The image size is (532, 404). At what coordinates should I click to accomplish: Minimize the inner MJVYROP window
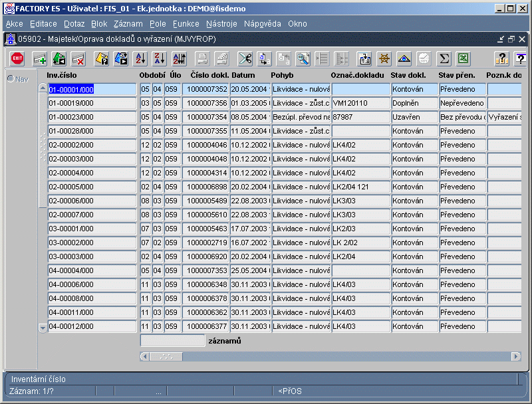coord(501,39)
